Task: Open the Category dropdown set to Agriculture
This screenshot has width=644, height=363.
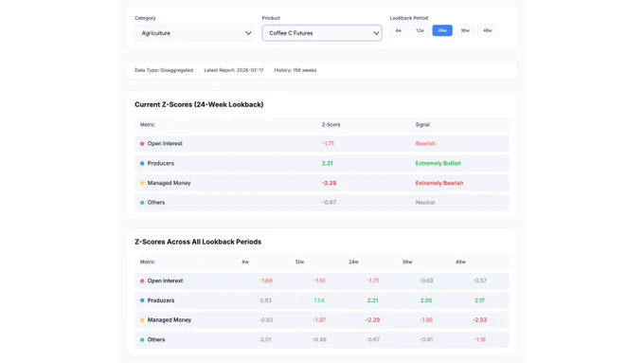Action: coord(194,33)
